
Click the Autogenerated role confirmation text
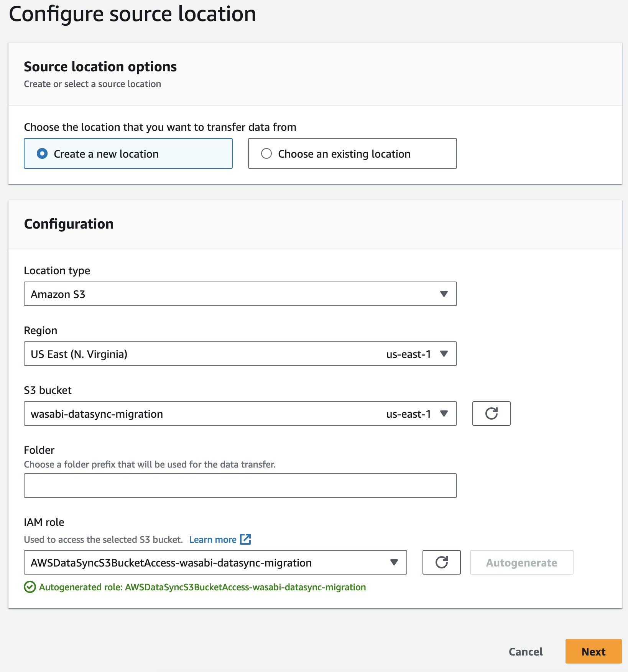202,587
